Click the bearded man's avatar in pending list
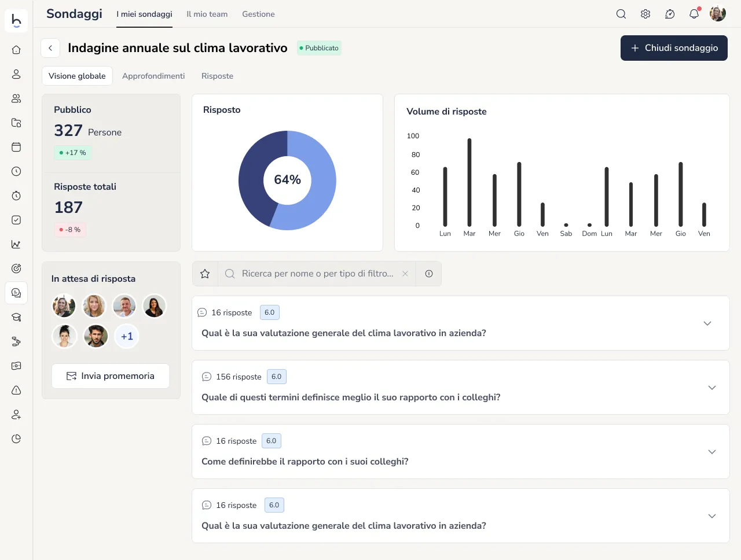The width and height of the screenshot is (741, 560). [96, 336]
